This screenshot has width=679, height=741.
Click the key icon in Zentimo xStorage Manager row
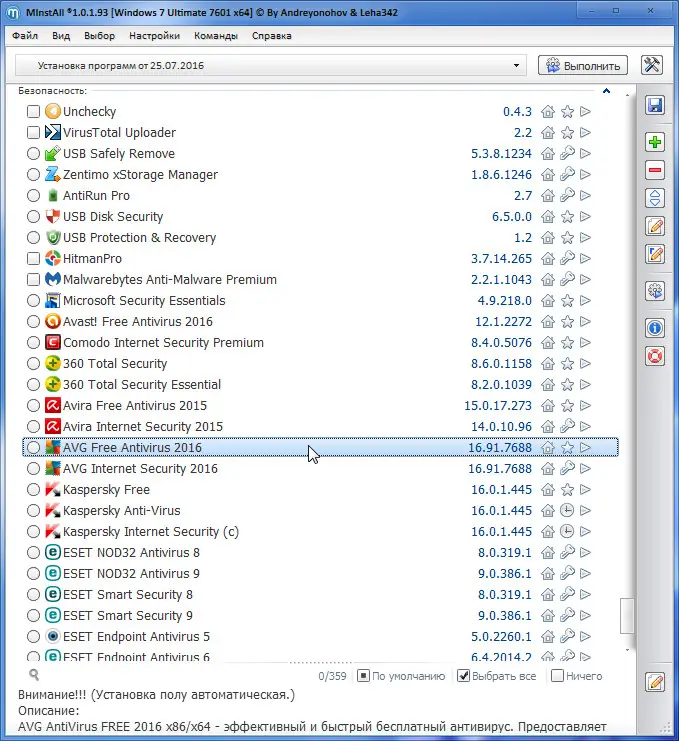pos(567,174)
